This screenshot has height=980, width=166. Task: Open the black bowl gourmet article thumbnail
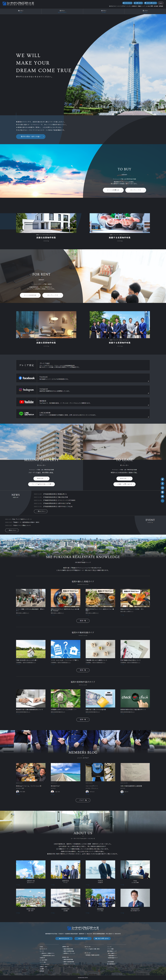point(65,598)
